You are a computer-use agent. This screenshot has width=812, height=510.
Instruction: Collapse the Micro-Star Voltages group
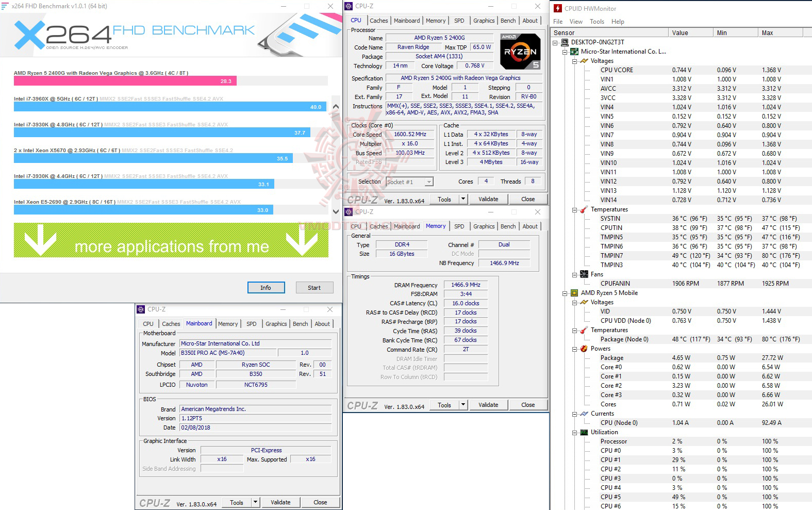(574, 61)
